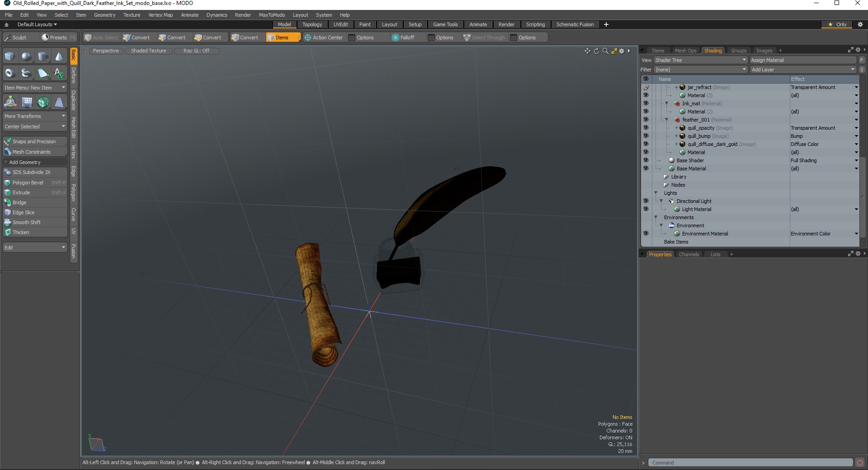Add a new layout tab with plus

click(606, 24)
